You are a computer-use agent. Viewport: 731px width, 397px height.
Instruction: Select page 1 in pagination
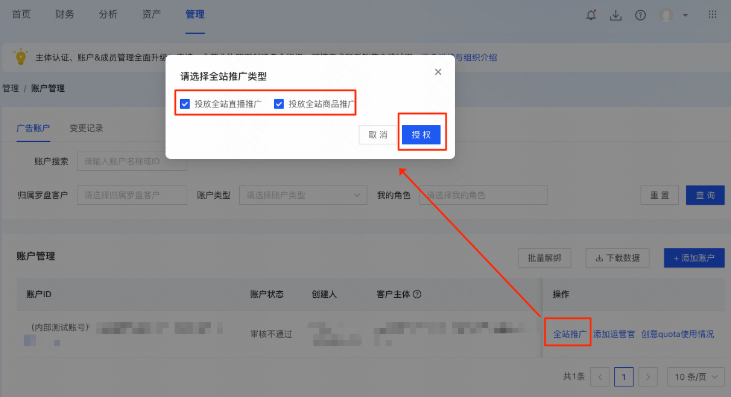[x=624, y=376]
